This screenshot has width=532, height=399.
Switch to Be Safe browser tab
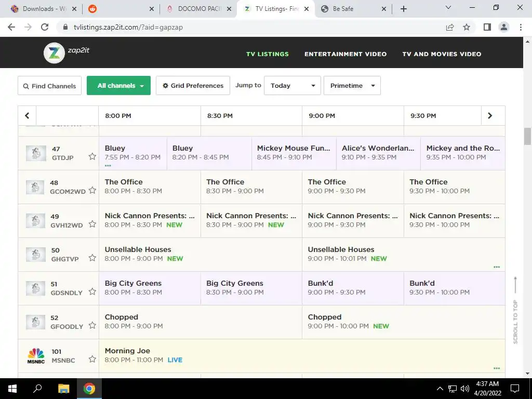(x=353, y=9)
